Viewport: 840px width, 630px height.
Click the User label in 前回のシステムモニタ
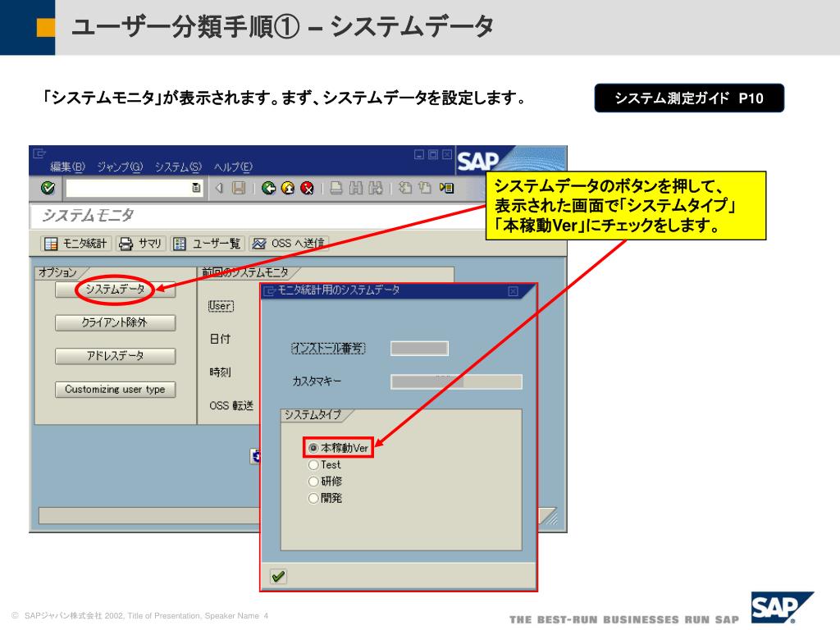click(x=221, y=306)
